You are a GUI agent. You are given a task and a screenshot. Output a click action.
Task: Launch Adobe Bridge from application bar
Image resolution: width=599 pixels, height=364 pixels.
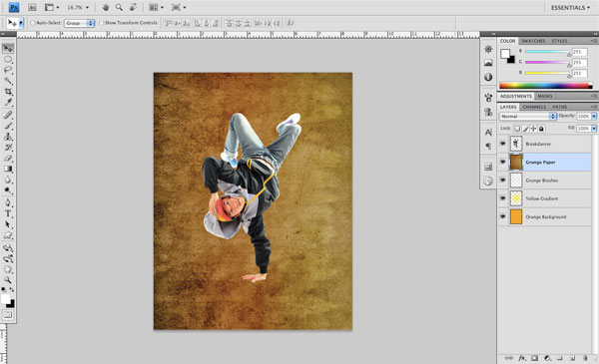32,7
